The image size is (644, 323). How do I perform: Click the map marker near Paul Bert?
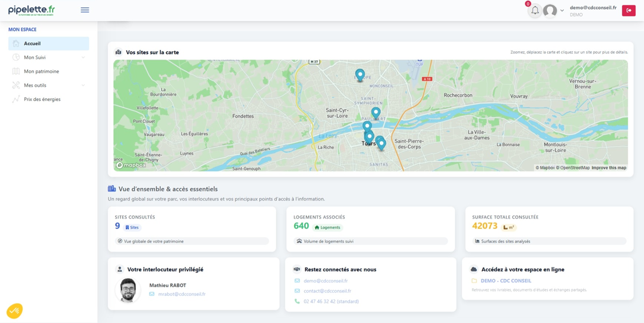point(376,113)
